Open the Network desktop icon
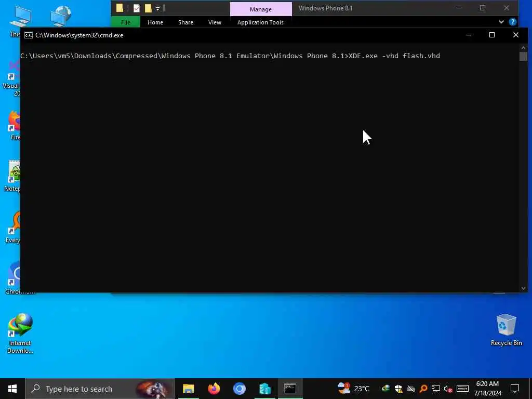The height and width of the screenshot is (399, 532). point(60,16)
